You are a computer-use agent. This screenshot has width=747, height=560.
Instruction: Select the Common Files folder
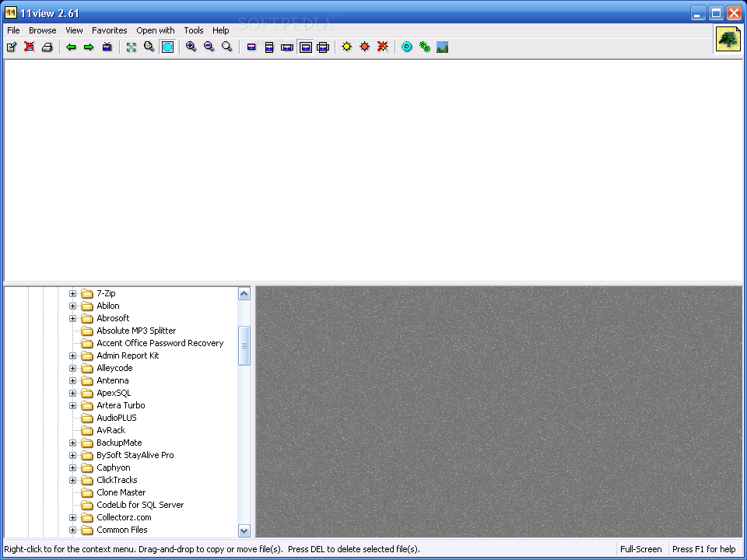pyautogui.click(x=122, y=530)
